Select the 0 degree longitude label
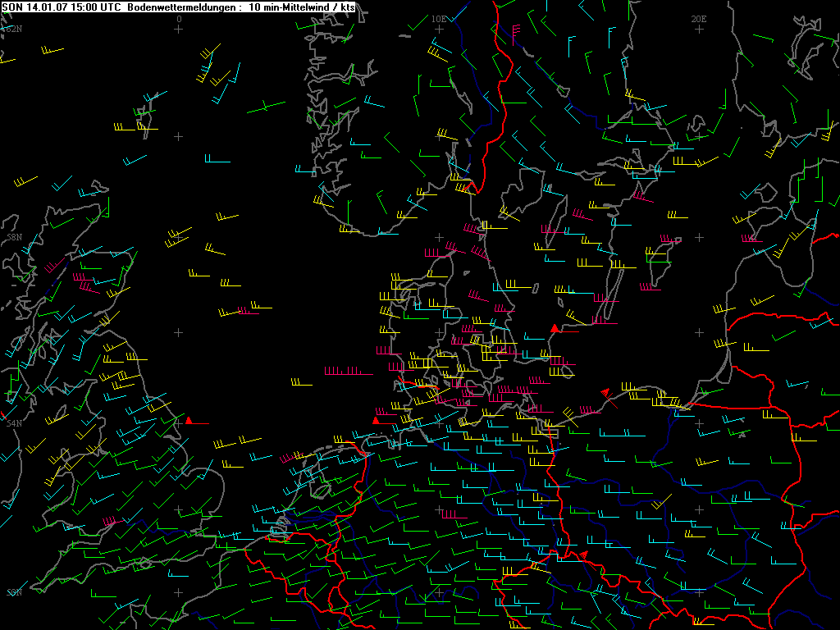840x630 pixels. (179, 18)
